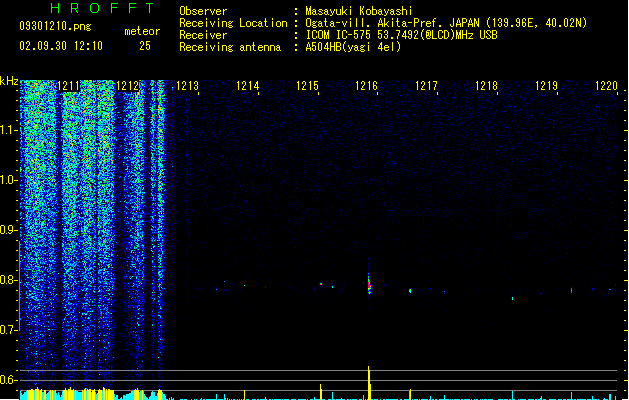Click the HROFFT title text
Image resolution: width=629 pixels, height=400 pixels.
click(x=102, y=8)
